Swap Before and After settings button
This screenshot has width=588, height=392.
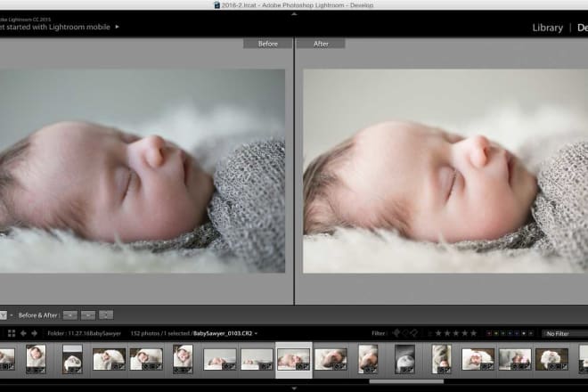(106, 315)
